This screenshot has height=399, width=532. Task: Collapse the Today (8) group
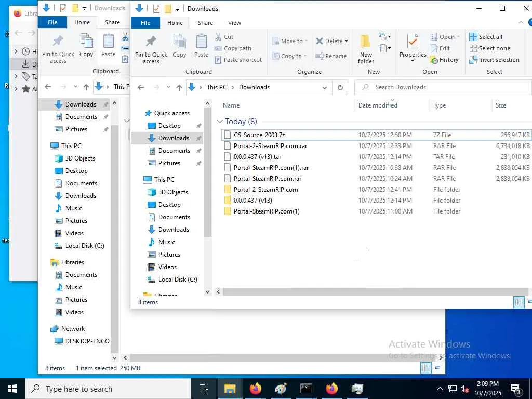220,122
